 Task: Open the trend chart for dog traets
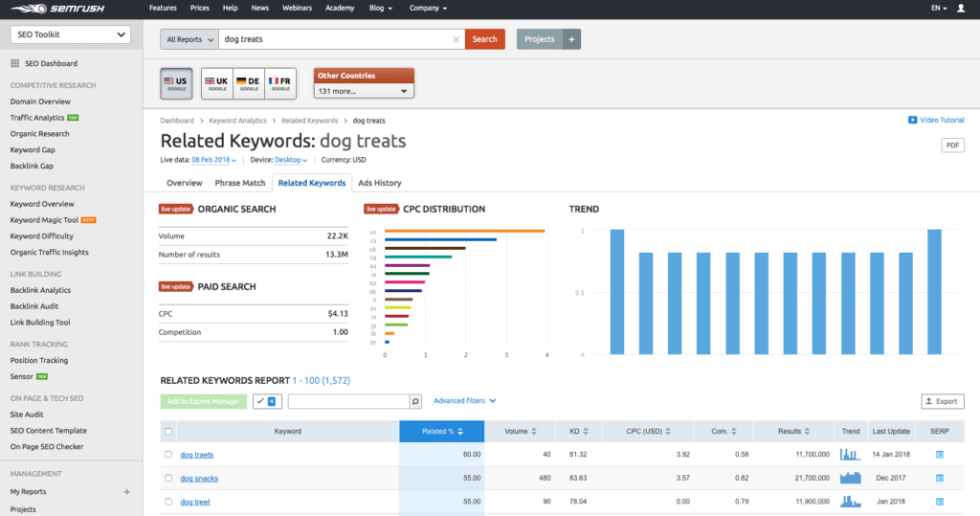850,454
